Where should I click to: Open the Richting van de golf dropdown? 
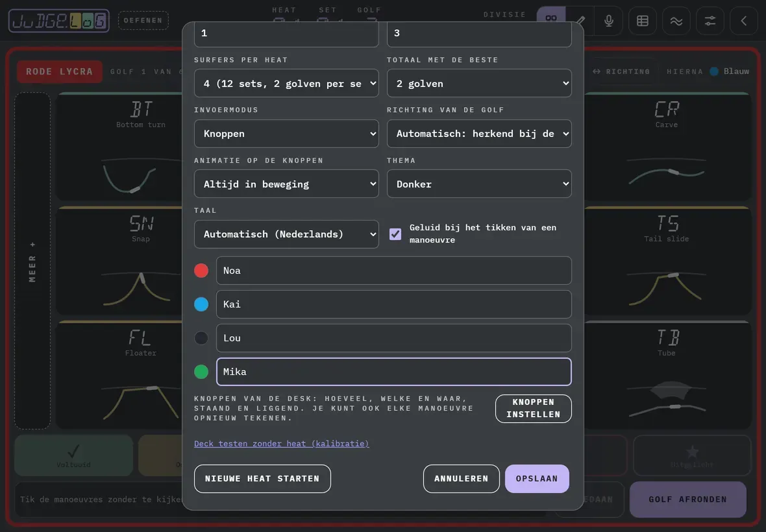click(479, 134)
